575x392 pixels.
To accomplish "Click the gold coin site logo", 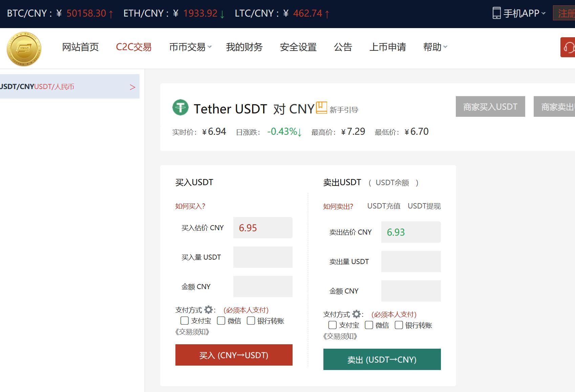I will click(24, 49).
